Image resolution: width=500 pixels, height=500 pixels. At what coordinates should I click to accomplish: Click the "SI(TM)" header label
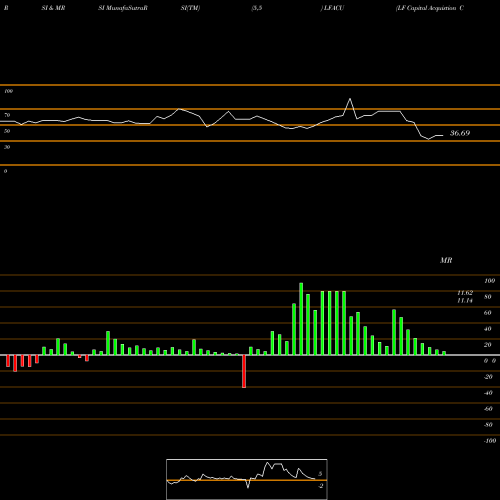coord(190,8)
